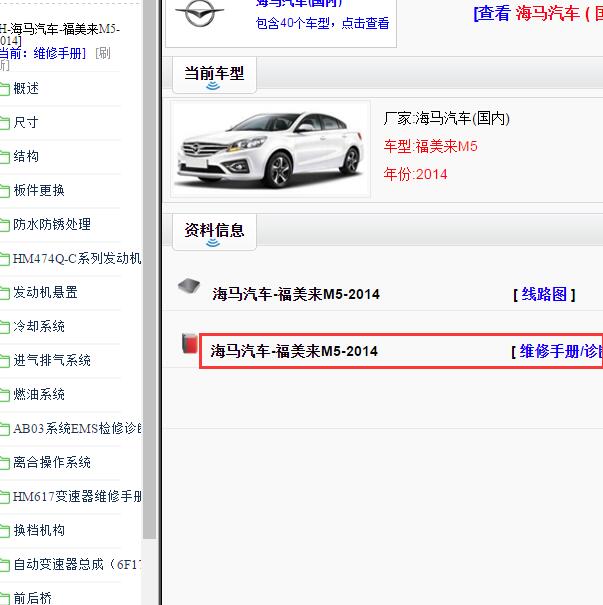The image size is (603, 605).
Task: Open the 概述 tree item
Action: coord(26,89)
